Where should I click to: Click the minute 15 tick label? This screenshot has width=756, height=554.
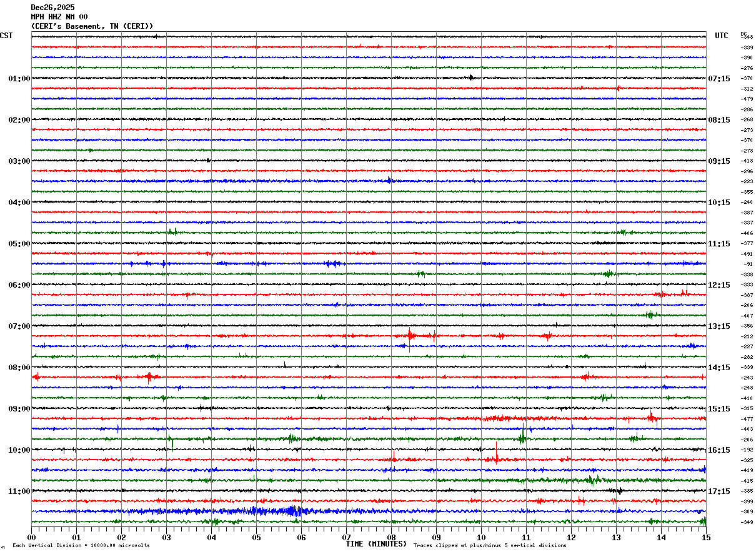(x=706, y=537)
